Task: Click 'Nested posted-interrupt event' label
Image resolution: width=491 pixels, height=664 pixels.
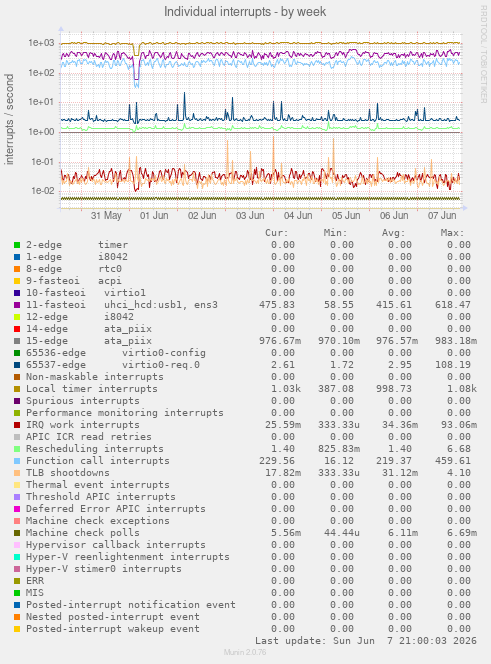Action: (x=113, y=617)
